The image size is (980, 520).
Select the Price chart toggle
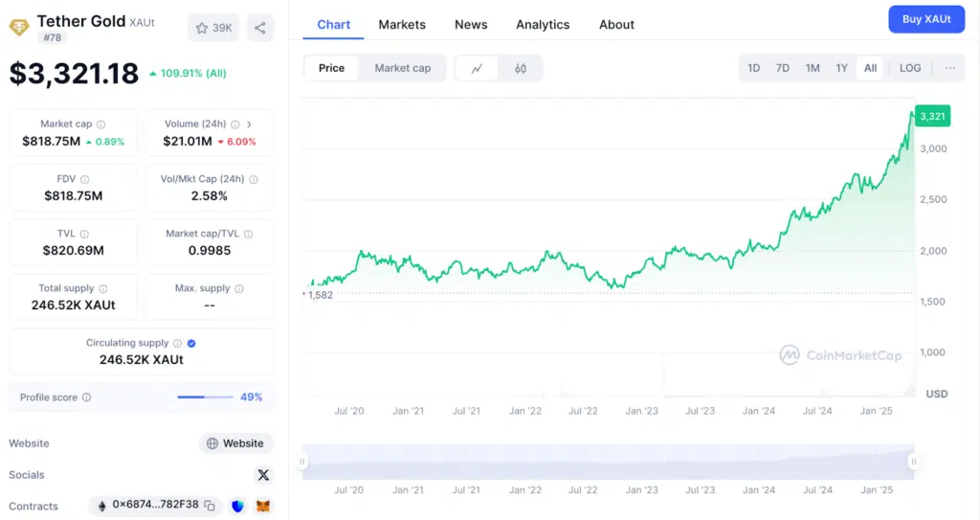coord(331,68)
